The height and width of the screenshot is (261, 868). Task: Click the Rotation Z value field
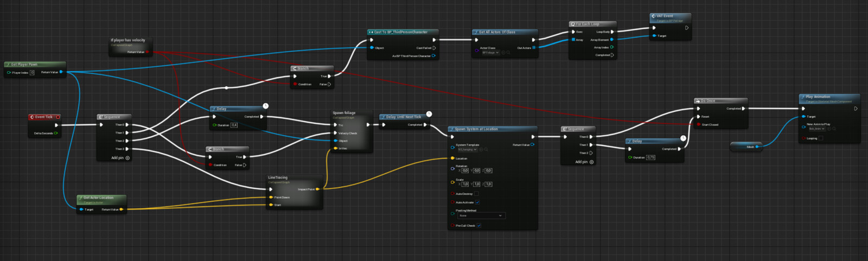click(x=489, y=170)
